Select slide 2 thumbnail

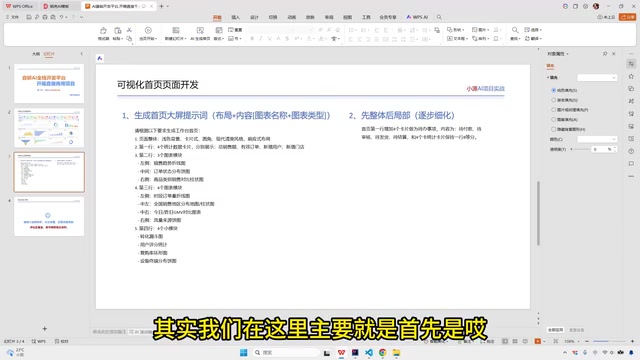(x=49, y=128)
